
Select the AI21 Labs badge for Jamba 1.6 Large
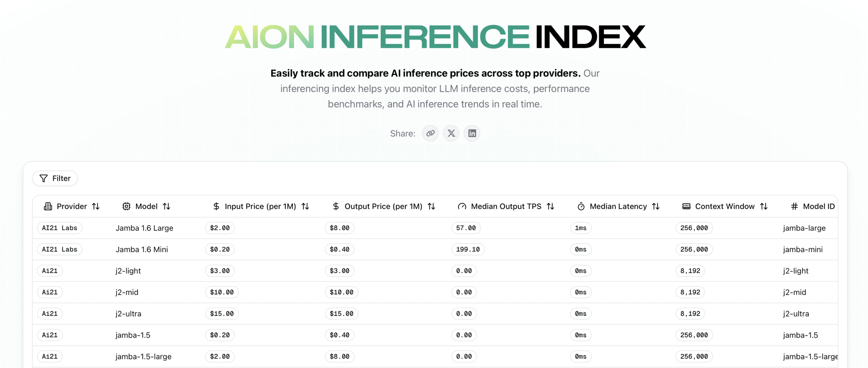[x=60, y=228]
